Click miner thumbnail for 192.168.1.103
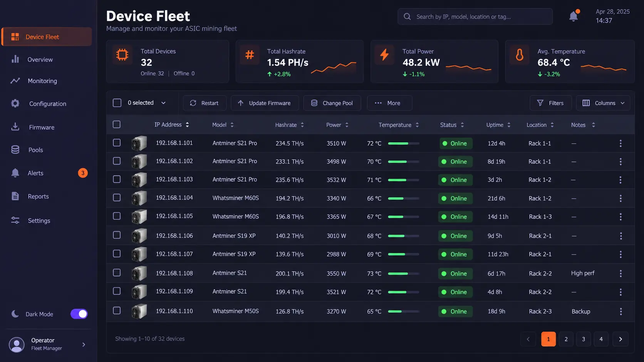644x362 pixels. click(x=139, y=180)
